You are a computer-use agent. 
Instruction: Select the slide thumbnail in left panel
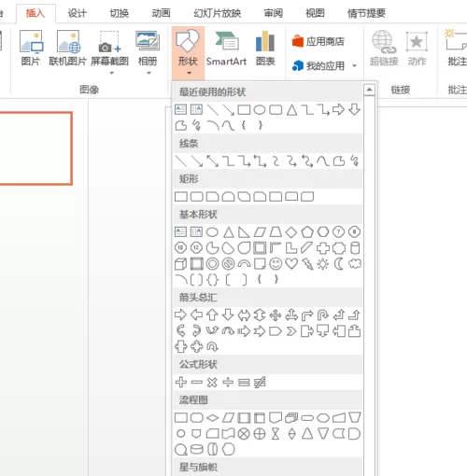(x=35, y=148)
